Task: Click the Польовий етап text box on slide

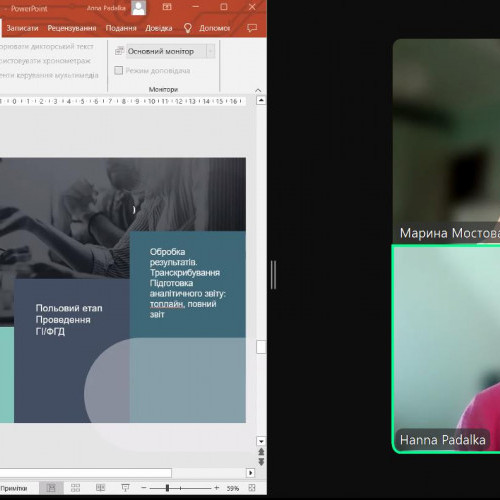Action: [x=69, y=320]
